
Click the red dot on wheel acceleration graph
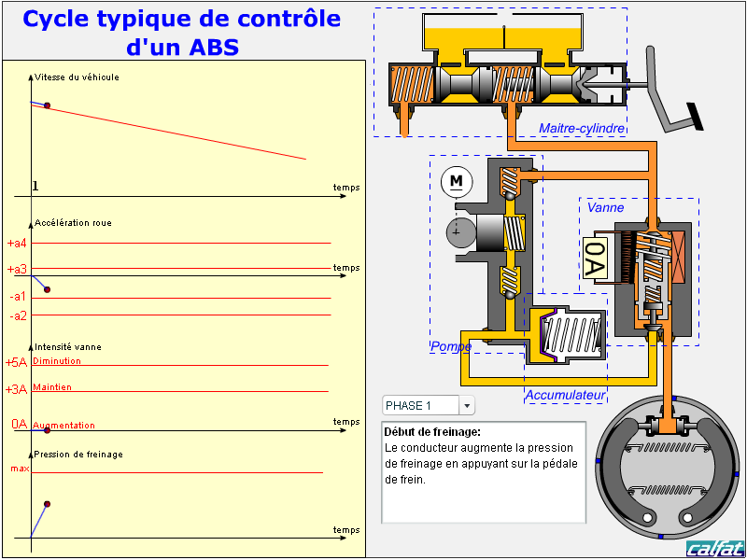click(48, 289)
